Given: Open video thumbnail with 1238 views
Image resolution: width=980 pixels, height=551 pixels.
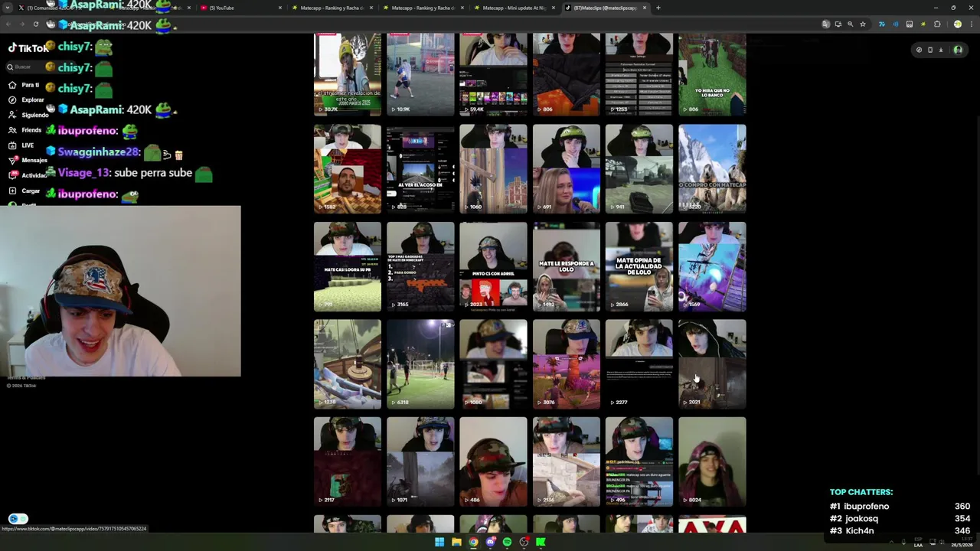Looking at the screenshot, I should click(x=347, y=364).
